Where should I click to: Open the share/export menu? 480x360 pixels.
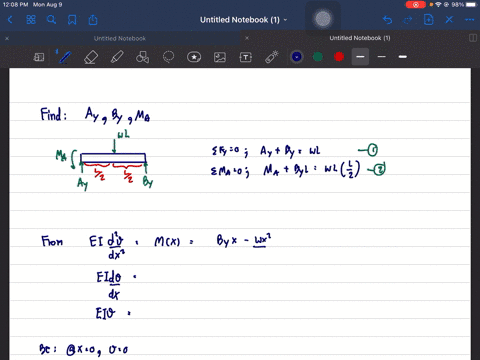pos(93,20)
